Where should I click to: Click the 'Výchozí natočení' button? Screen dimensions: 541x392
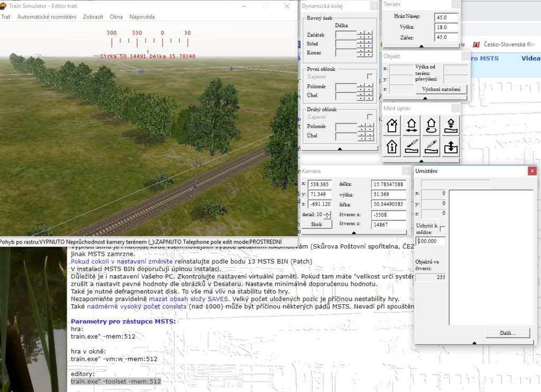point(441,89)
